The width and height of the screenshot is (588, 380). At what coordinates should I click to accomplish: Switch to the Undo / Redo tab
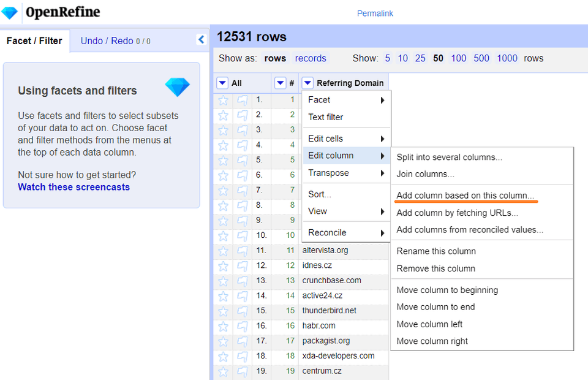[x=115, y=41]
